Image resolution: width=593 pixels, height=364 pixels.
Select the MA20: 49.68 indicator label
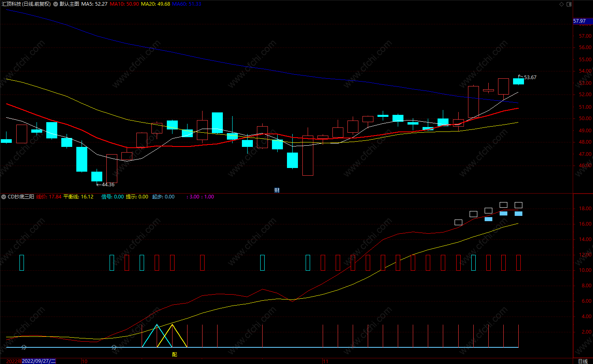click(x=155, y=4)
